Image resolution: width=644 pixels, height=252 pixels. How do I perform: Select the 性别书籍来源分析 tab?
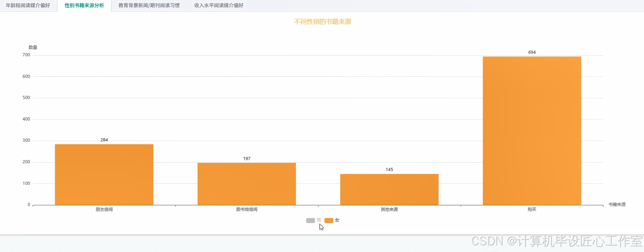pos(84,6)
